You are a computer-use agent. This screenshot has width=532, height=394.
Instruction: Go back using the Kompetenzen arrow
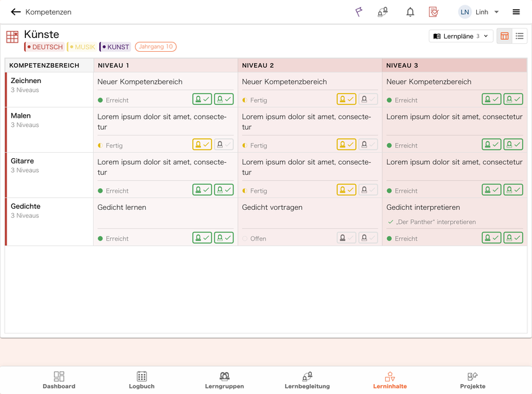(15, 12)
